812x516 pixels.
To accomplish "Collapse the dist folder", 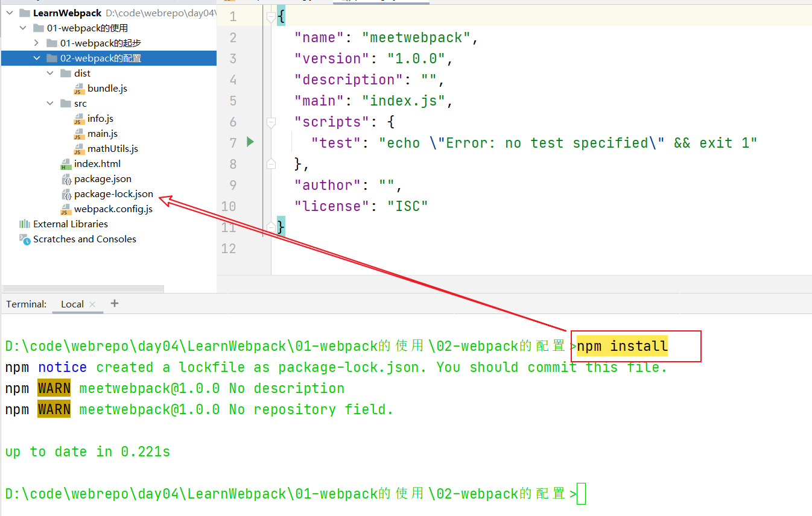I will click(x=50, y=73).
